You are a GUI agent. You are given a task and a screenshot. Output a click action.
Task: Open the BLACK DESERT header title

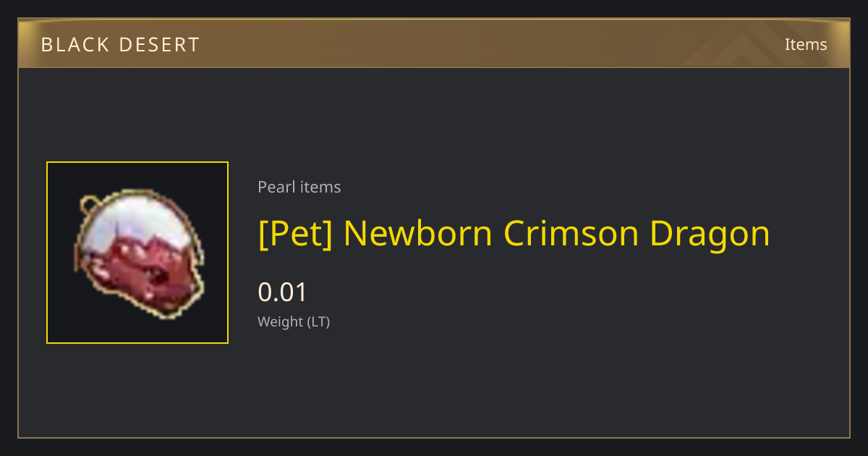pos(120,45)
